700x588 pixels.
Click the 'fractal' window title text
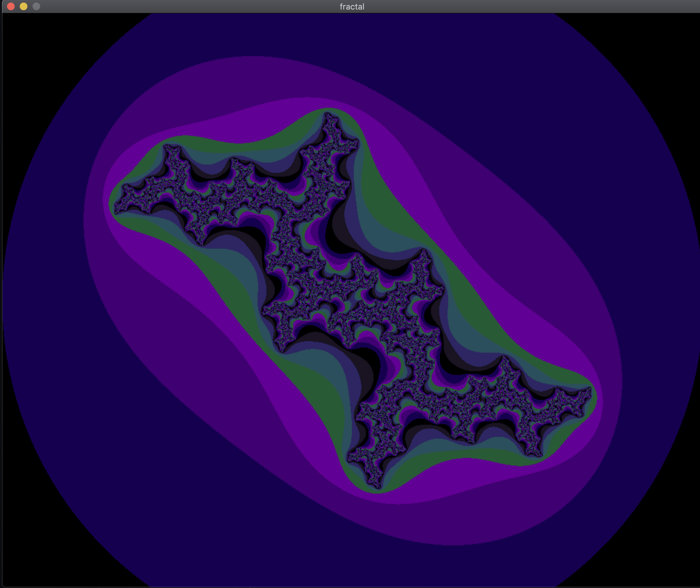click(x=352, y=7)
